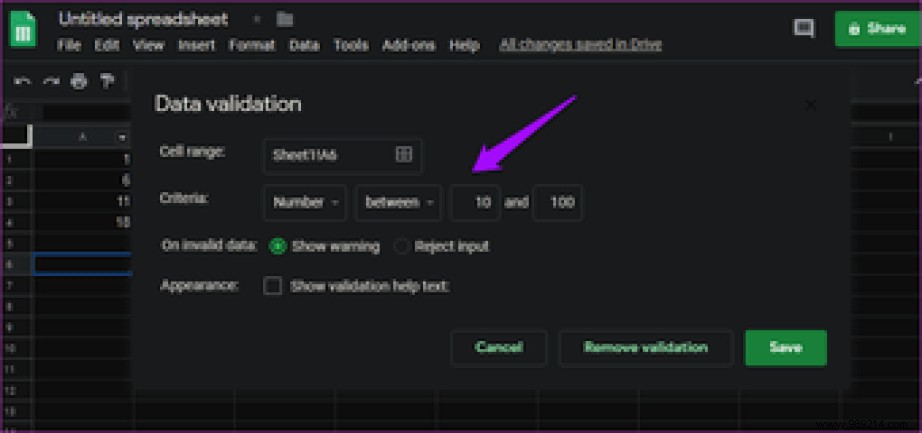
Task: Open the Number criteria dropdown
Action: click(x=305, y=203)
